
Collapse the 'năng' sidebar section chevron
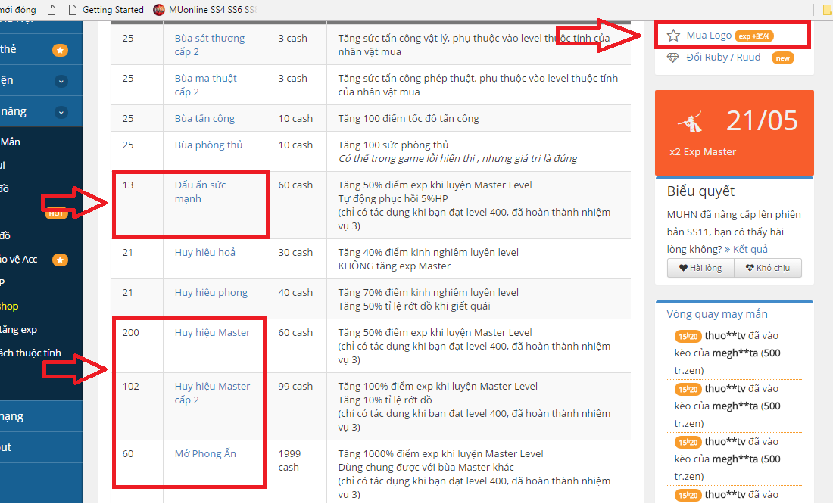click(x=61, y=112)
